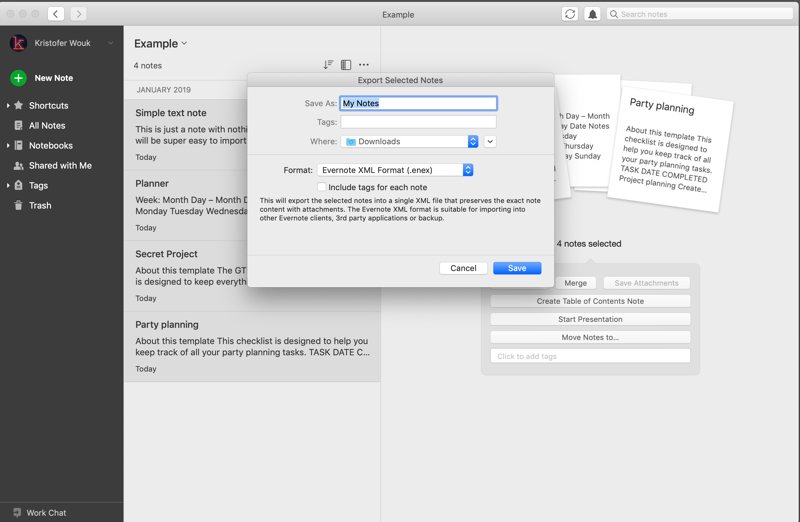Viewport: 800px width, 522px height.
Task: Select Notebooks in the sidebar
Action: (x=51, y=145)
